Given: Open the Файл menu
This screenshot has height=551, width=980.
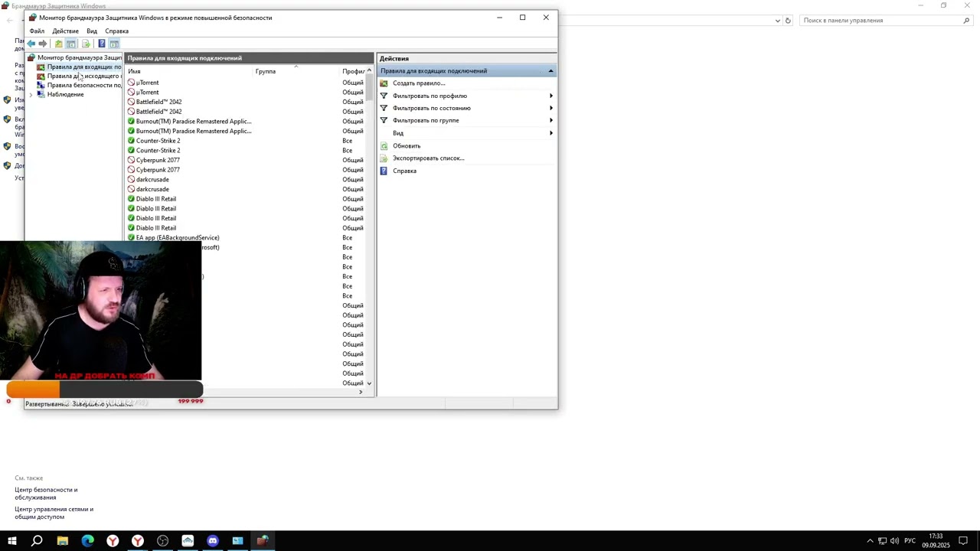Looking at the screenshot, I should [x=37, y=31].
